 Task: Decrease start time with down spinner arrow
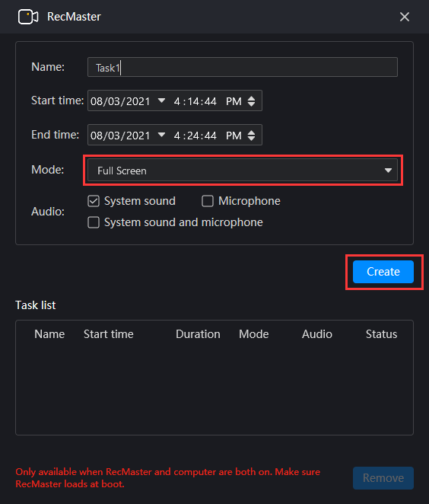click(252, 104)
